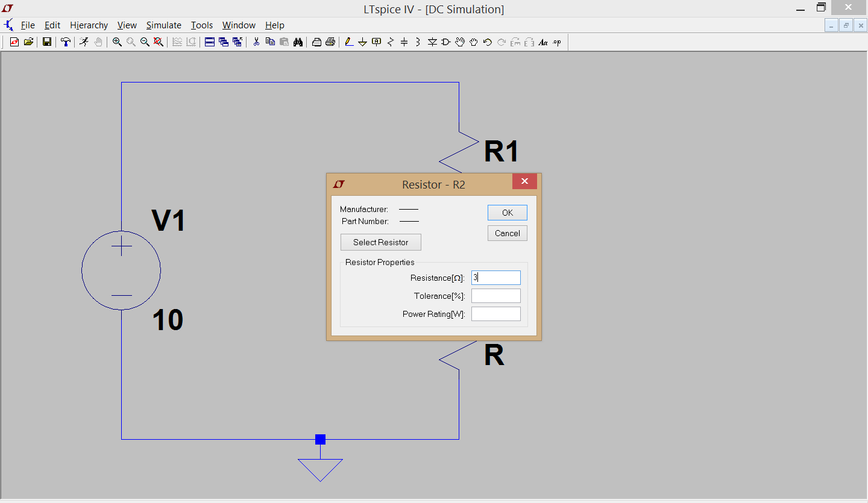Image resolution: width=868 pixels, height=503 pixels.
Task: Open Control Panel hammer icon
Action: point(65,42)
